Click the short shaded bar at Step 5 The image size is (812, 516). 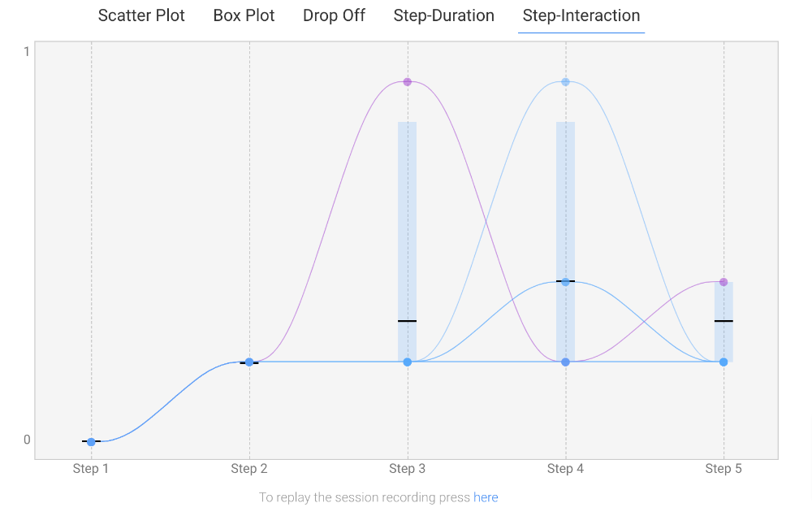pos(723,341)
